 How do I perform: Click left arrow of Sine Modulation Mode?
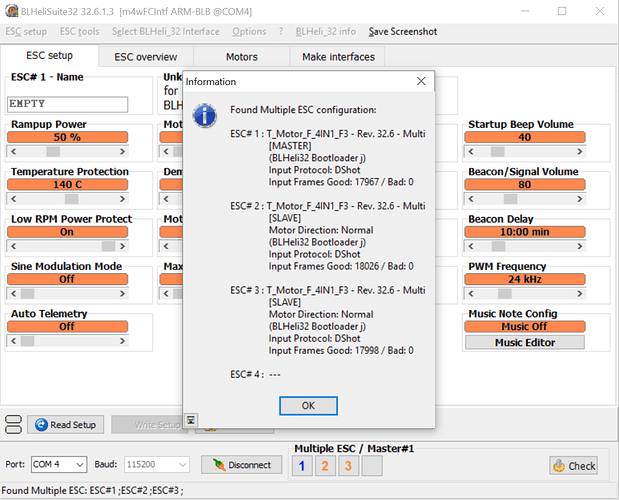(x=14, y=294)
